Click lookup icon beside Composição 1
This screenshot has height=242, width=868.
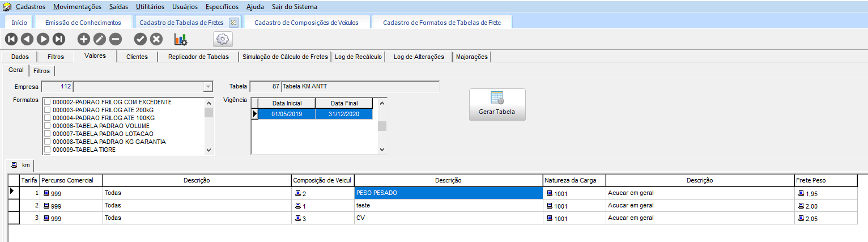(298, 206)
